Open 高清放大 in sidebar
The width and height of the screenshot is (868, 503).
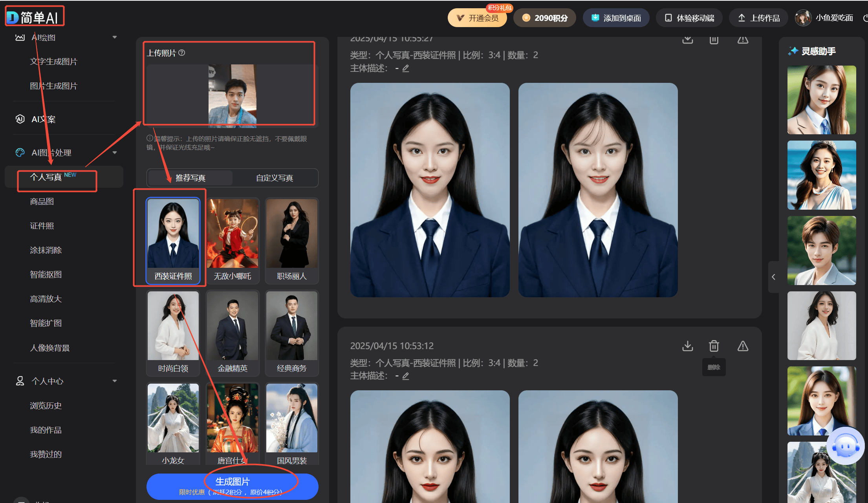point(46,299)
